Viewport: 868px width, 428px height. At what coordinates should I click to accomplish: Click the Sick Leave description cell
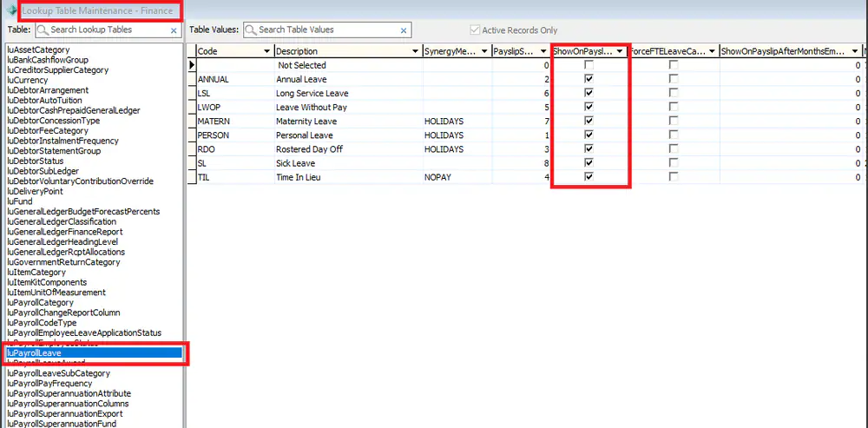point(349,163)
